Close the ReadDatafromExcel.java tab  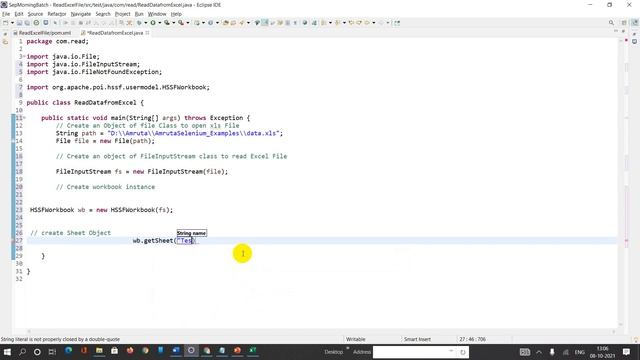point(147,33)
